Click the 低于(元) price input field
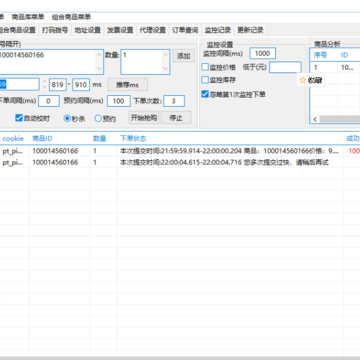Viewport: 360px width, 360px height. click(285, 67)
